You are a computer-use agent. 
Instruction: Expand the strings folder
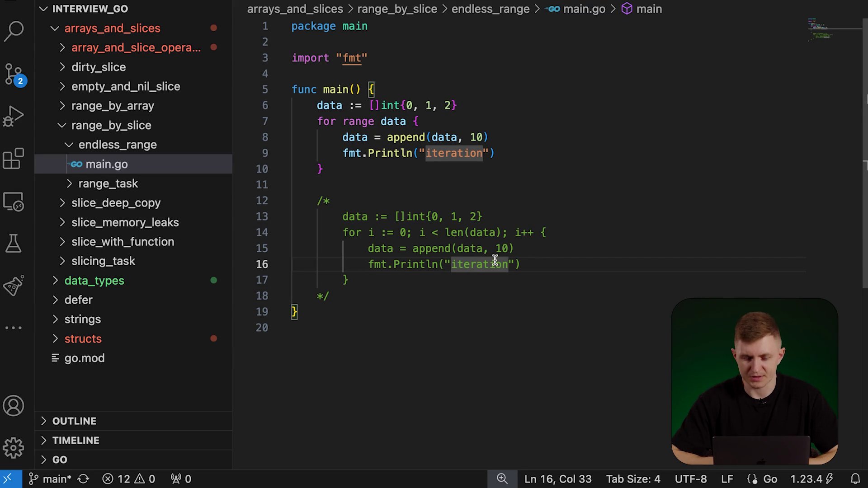[x=55, y=319]
